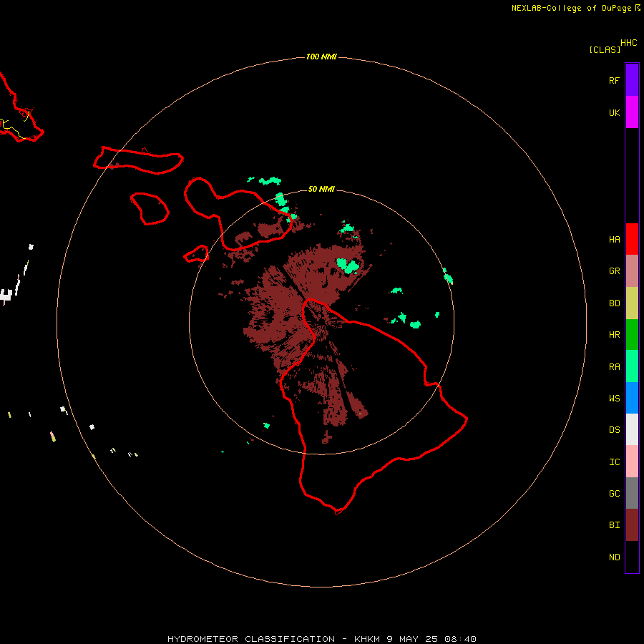Select the BD yellow legend block
644x644 pixels.
[x=632, y=303]
